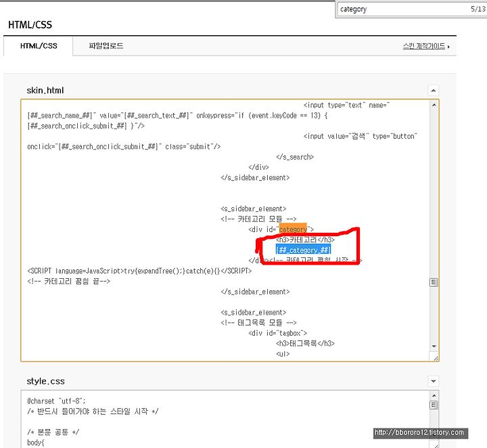Click skin.html scrollbar up arrow

point(434,105)
